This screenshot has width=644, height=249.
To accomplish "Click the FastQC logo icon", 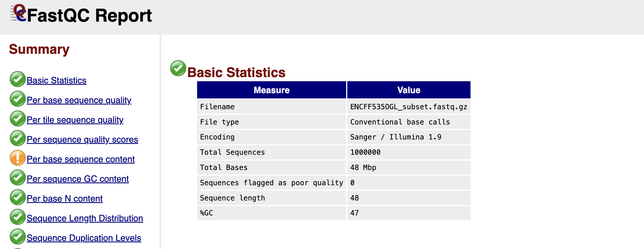I will 18,13.
